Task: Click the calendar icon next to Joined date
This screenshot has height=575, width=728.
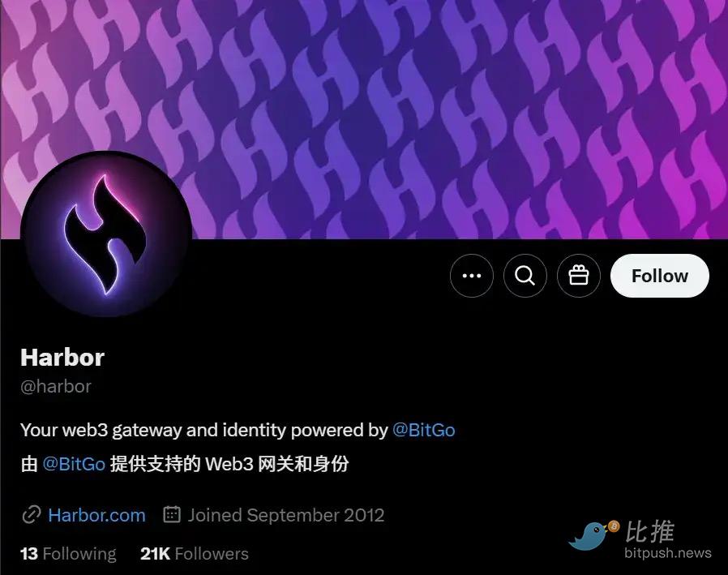Action: pyautogui.click(x=172, y=515)
